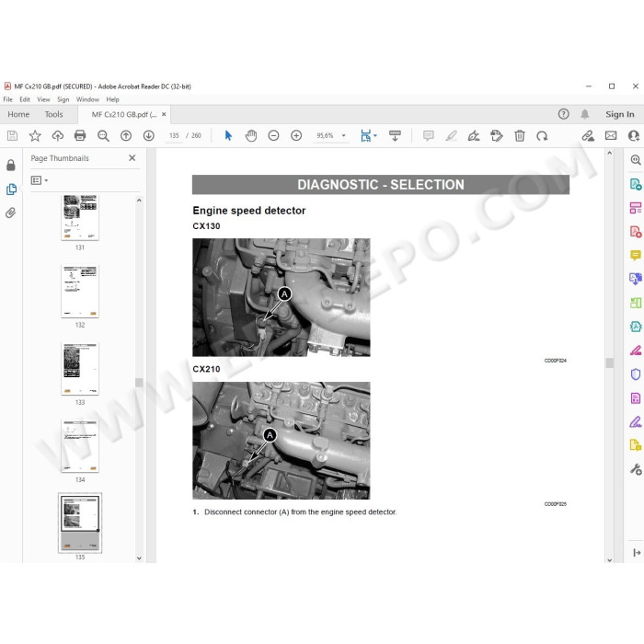644x644 pixels.
Task: Share a link with the link icon
Action: (x=588, y=135)
